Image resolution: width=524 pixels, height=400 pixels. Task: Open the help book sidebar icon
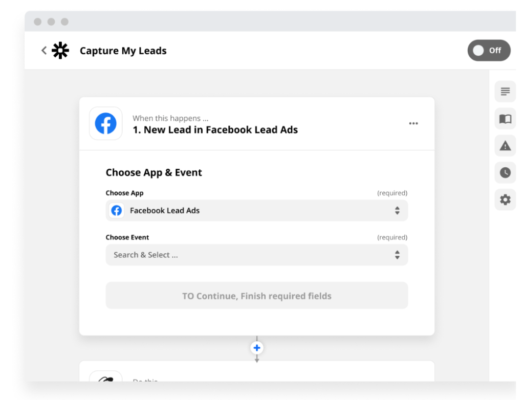click(x=505, y=119)
